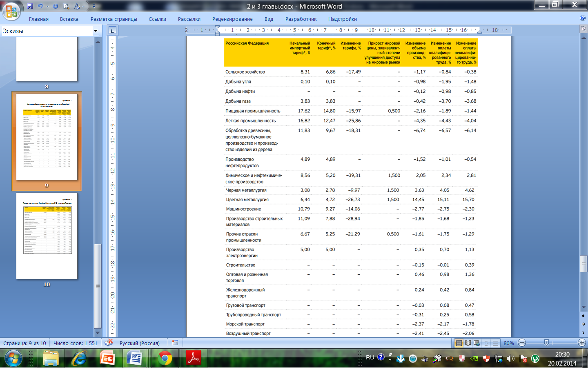The height and width of the screenshot is (368, 588).
Task: Click the proofing errors book icon
Action: point(109,343)
